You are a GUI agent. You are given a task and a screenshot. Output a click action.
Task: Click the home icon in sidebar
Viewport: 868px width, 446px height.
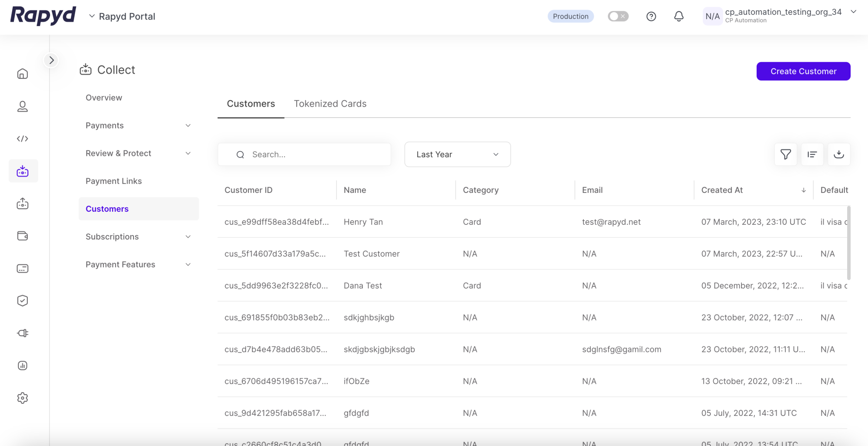[x=23, y=74]
